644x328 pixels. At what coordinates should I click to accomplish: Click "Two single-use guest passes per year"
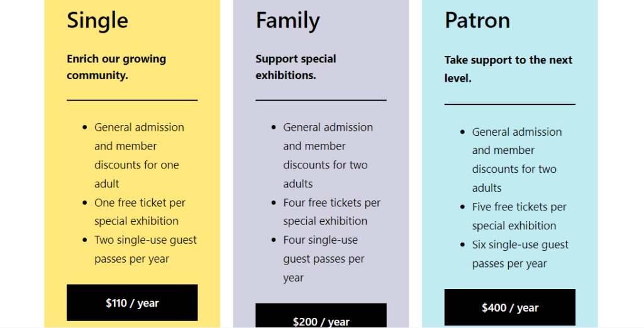[145, 249]
